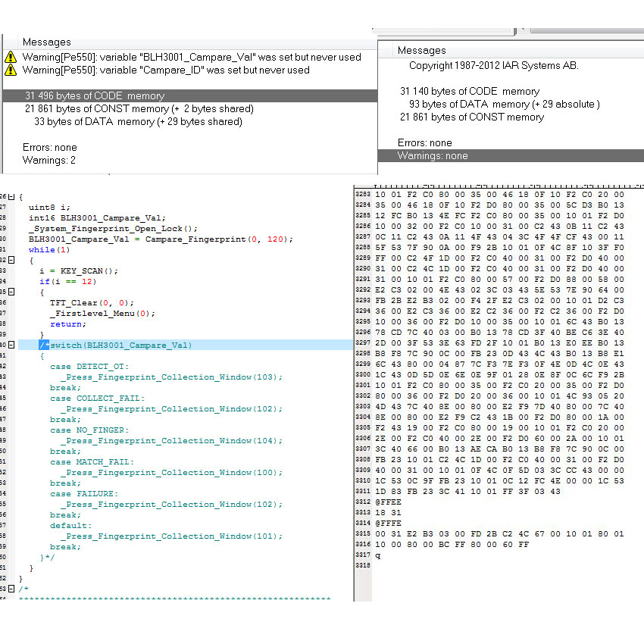Click the '18 31' data line at 3313
The width and height of the screenshot is (644, 644).
coord(388,513)
